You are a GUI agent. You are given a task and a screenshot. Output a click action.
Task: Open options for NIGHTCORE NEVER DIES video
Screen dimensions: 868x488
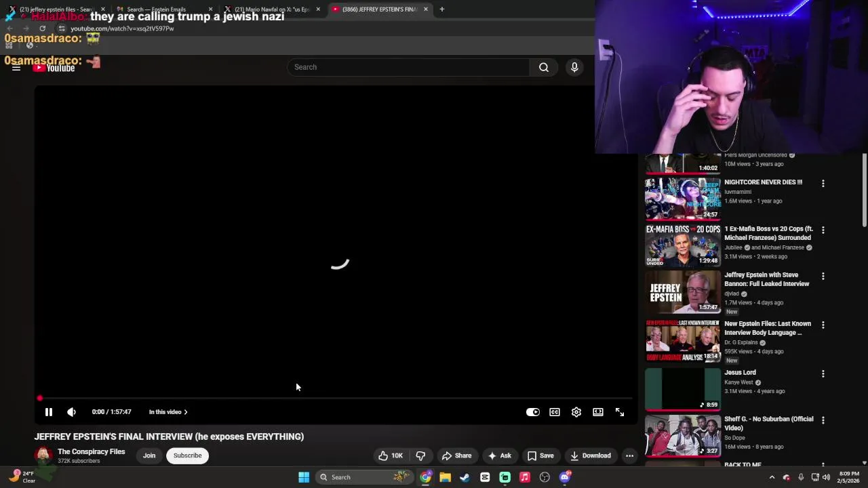click(823, 184)
